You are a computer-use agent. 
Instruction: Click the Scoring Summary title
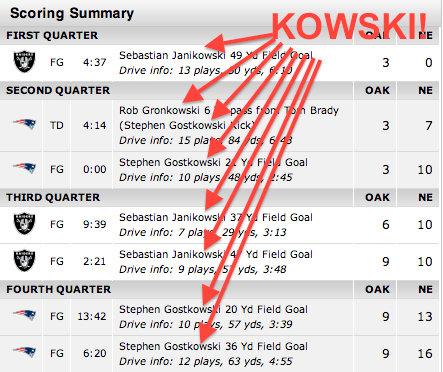coord(72,13)
